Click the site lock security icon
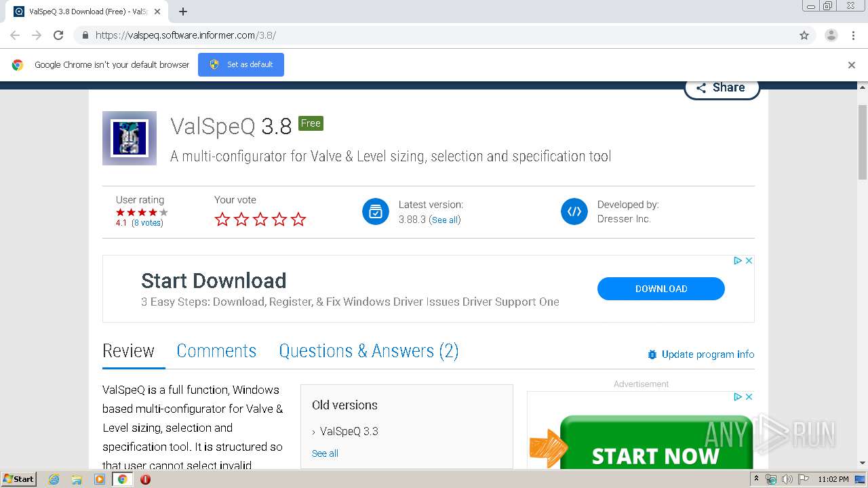The width and height of the screenshot is (868, 488). [x=85, y=35]
